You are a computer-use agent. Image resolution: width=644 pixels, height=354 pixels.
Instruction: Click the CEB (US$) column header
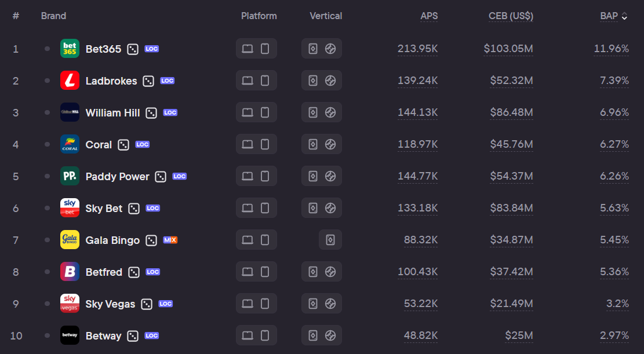[x=511, y=16]
